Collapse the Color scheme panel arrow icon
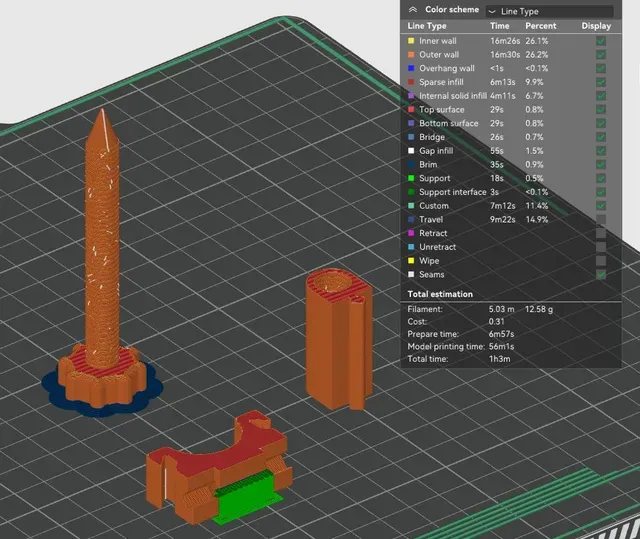640x539 pixels. coord(413,10)
